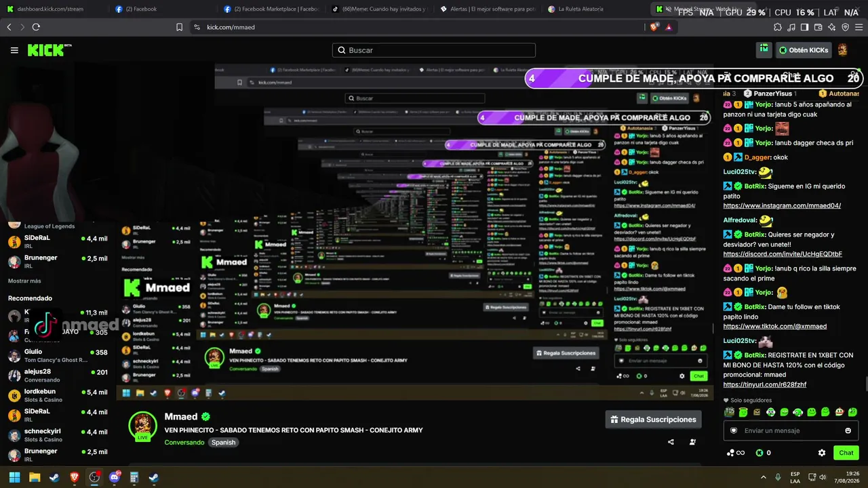This screenshot has width=868, height=488.
Task: Open schneckyirl channel in sidebar
Action: coord(58,435)
